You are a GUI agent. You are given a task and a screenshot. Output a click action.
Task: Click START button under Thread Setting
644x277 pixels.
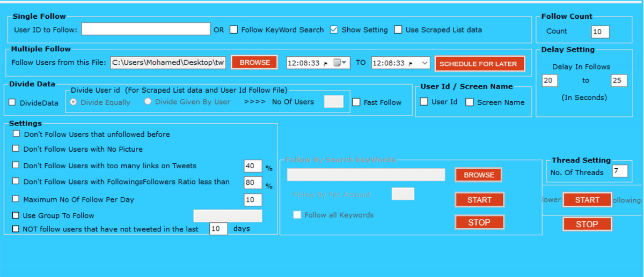[x=587, y=200]
